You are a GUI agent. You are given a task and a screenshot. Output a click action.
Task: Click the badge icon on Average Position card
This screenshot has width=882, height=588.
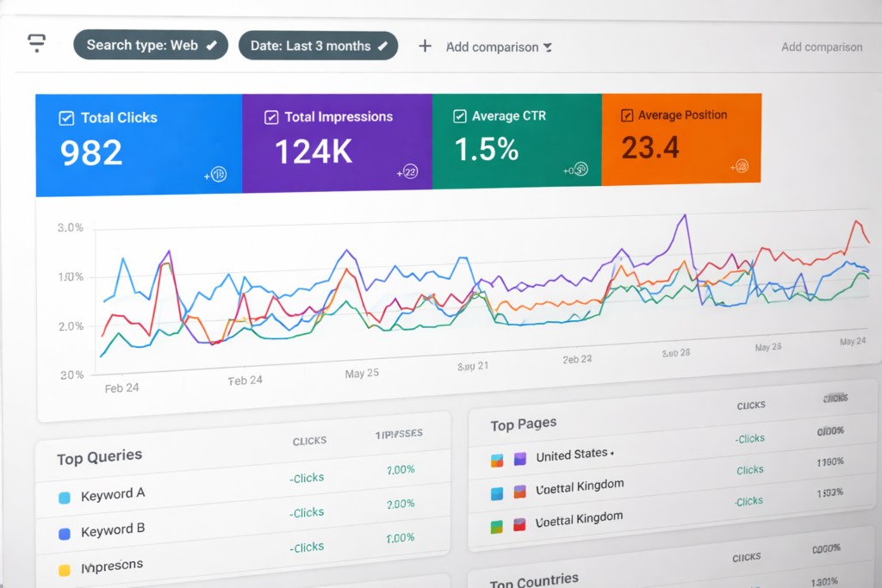[x=741, y=166]
